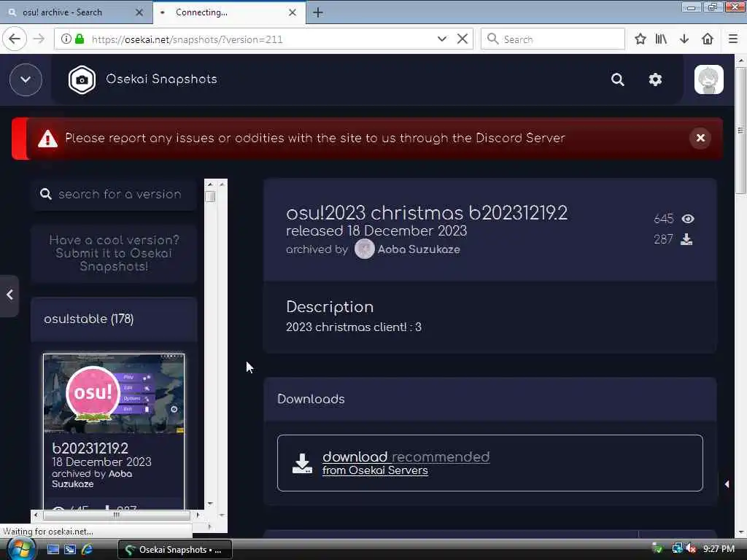Click 'download recommended' link
The image size is (747, 560).
tap(406, 456)
